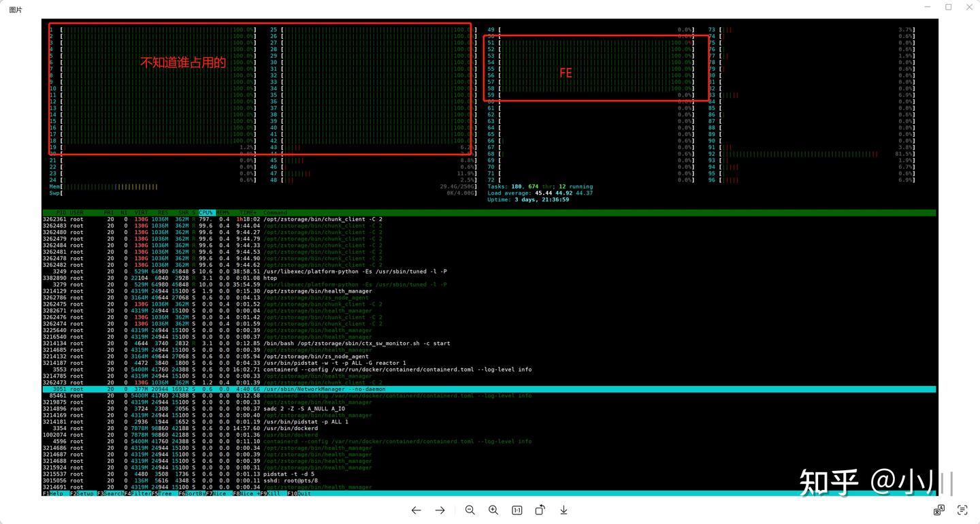Select process row PID 3262361 chunk_client
This screenshot has height=524, width=980.
tap(489, 219)
